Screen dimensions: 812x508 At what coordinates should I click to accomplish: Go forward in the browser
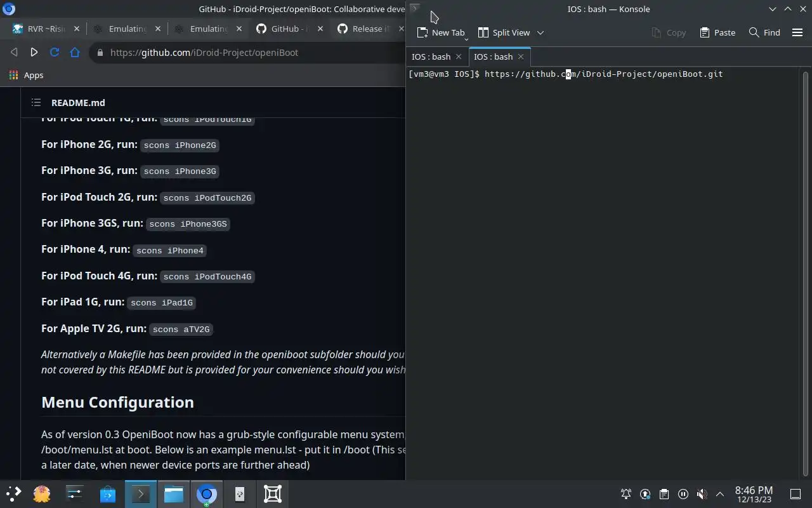point(34,52)
